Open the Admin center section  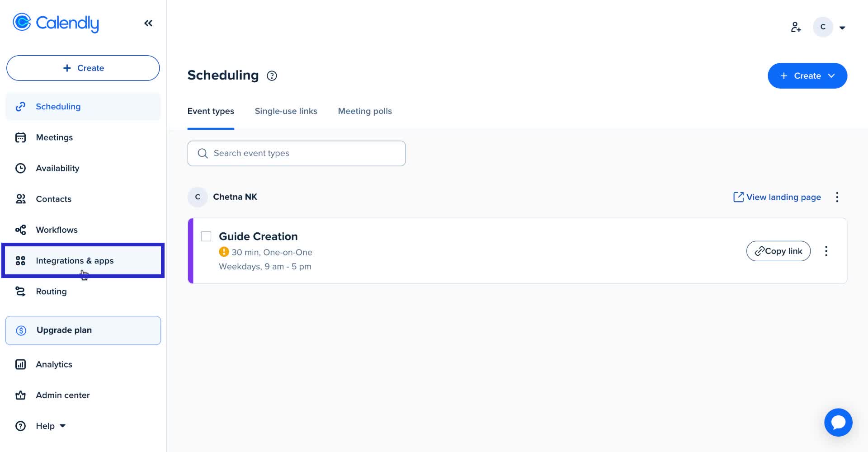coord(21,395)
